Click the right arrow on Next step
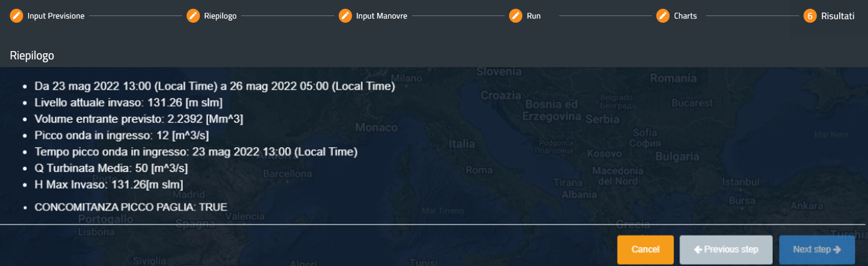Screen dimensions: 868x266 coord(837,249)
